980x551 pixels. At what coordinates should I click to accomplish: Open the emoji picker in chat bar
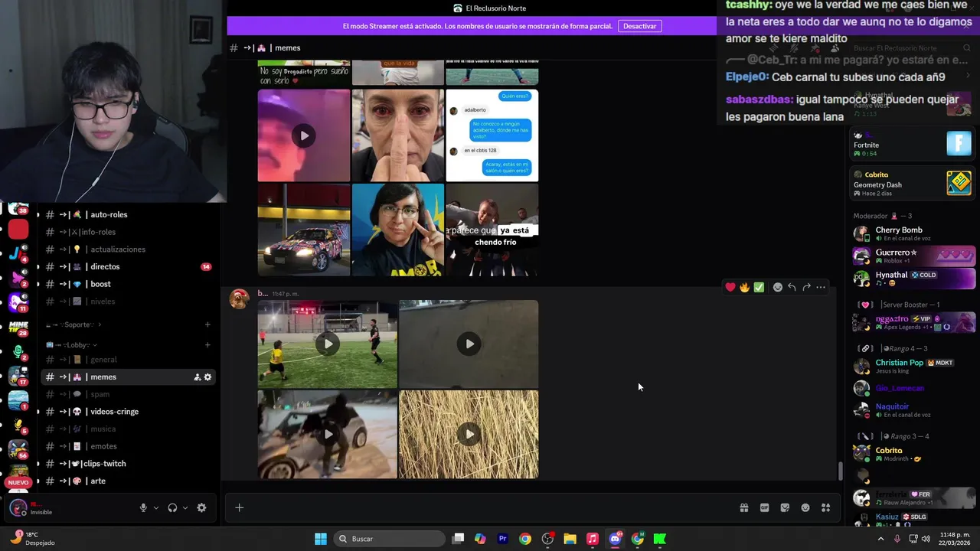805,507
